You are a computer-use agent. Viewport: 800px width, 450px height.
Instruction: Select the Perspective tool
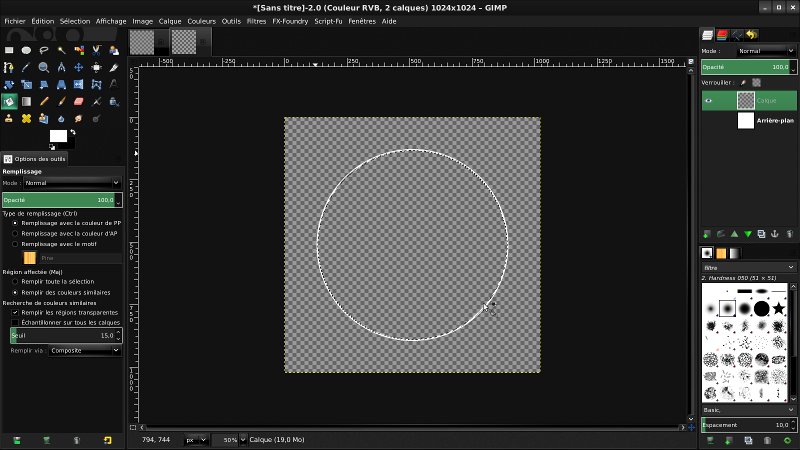tap(61, 85)
